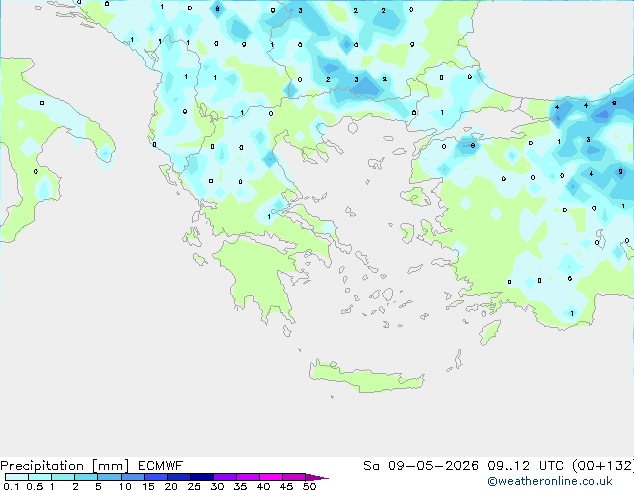Click the legend value label "15"
634x490 pixels.
(x=148, y=486)
